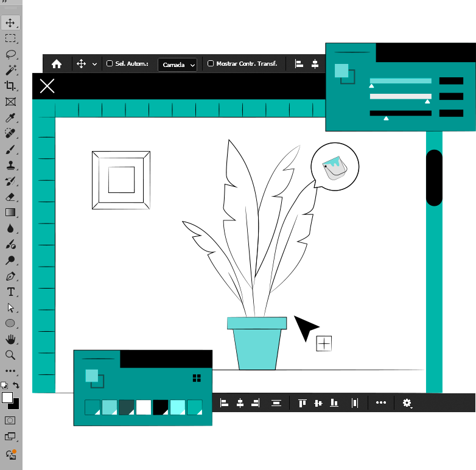Select the Type tool
476x470 pixels.
point(11,292)
